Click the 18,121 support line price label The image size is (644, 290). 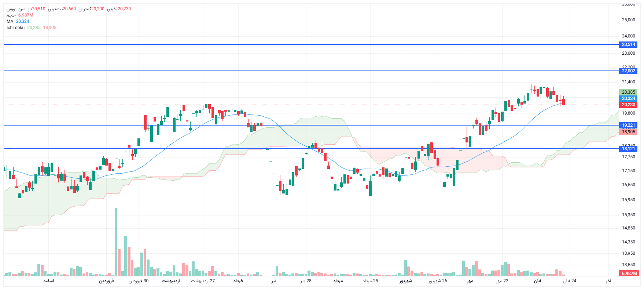coord(628,149)
